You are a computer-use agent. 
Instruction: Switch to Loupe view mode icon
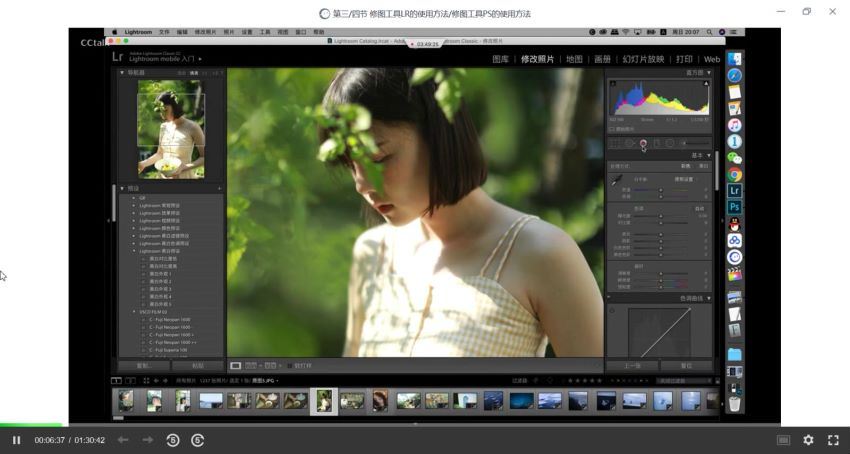click(236, 366)
